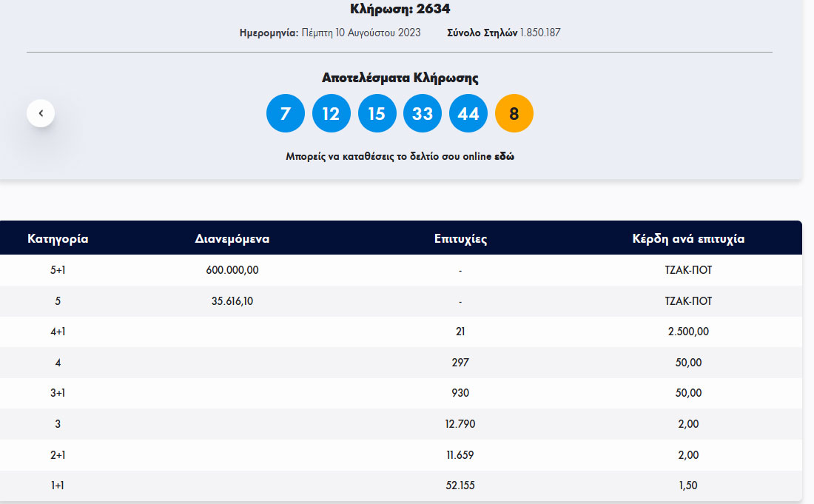
Task: Click the orange Joker ball numbered 8
Action: (514, 113)
